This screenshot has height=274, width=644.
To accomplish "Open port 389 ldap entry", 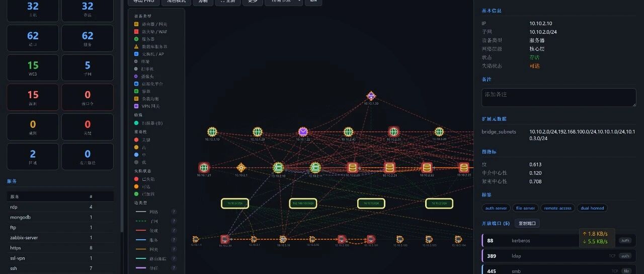I will pyautogui.click(x=558, y=256).
